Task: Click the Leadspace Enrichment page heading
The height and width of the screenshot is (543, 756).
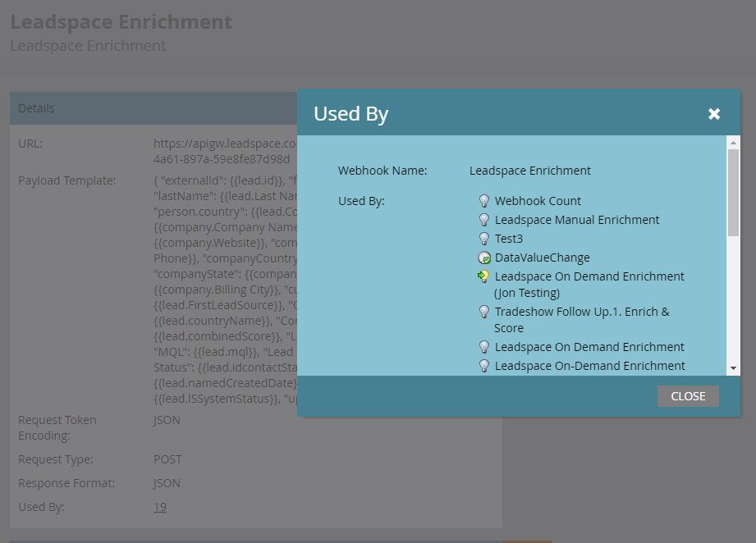Action: 121,22
